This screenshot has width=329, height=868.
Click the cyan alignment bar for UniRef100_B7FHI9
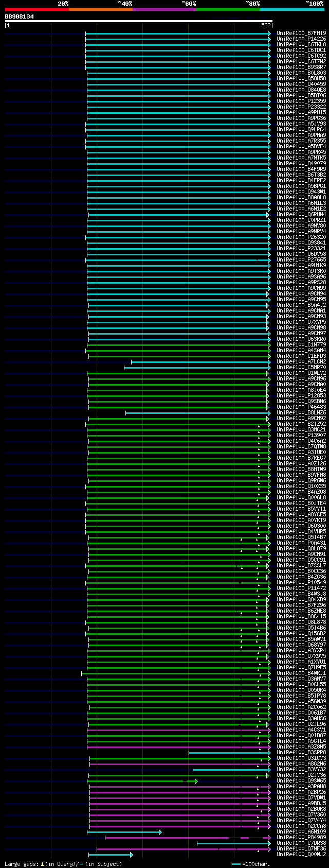[178, 33]
